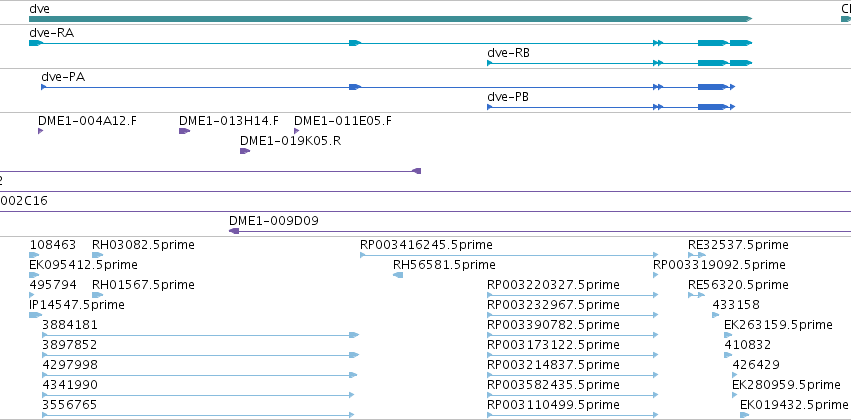Click the DME1-019K05.R purple arrow marker
This screenshot has height=420, width=851.
(x=245, y=151)
